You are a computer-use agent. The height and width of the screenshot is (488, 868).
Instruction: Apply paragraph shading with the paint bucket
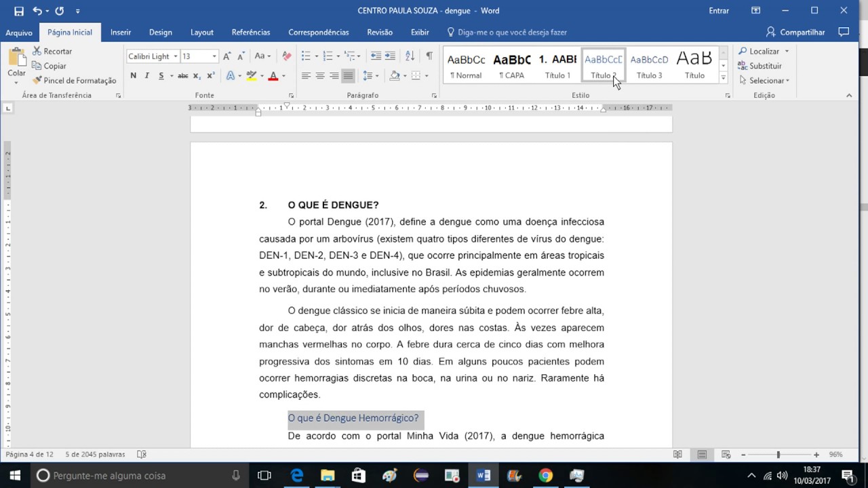click(x=395, y=76)
